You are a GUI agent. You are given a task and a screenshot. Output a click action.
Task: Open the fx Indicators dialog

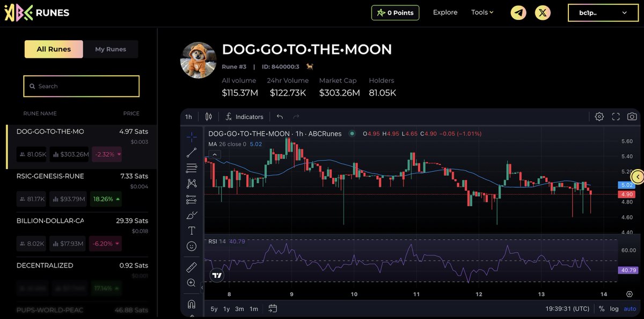tap(244, 117)
